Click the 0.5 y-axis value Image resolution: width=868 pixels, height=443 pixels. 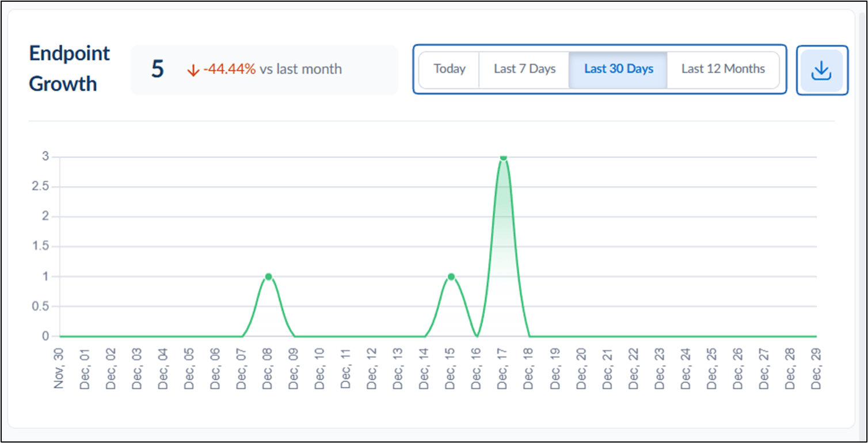pos(41,306)
